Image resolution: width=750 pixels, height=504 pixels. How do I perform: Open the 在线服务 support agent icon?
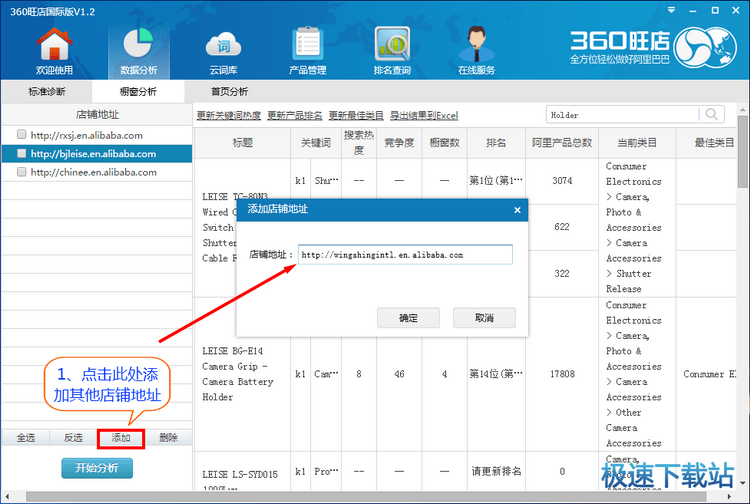point(476,52)
